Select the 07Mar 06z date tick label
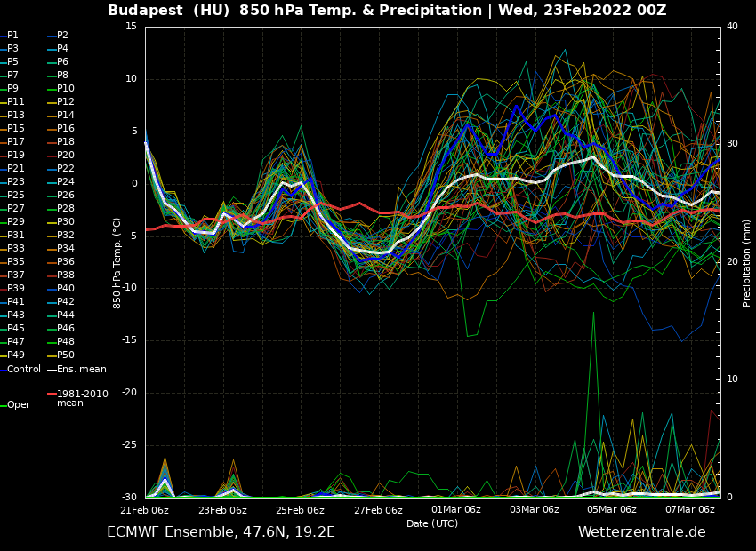 pos(690,510)
